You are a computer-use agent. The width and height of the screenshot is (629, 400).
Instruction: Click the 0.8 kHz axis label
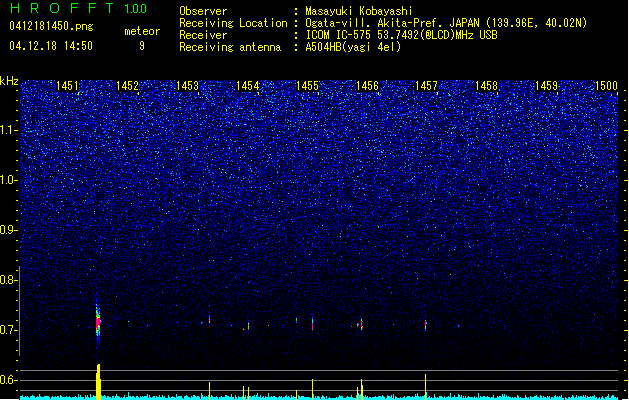8,280
